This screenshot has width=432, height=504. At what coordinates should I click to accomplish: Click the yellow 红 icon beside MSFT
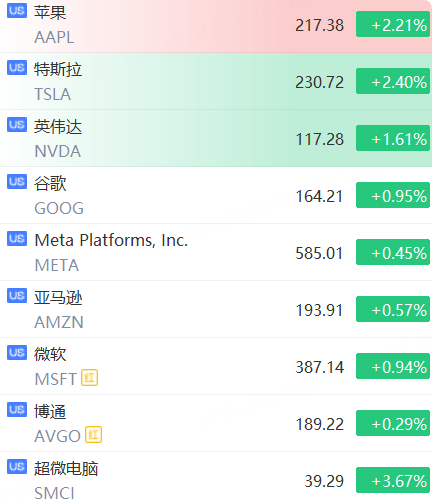89,378
